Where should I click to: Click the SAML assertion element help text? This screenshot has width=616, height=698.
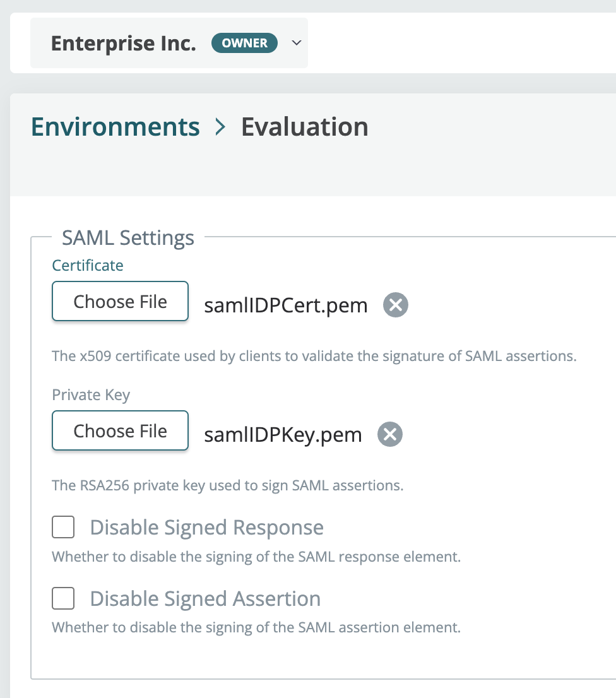256,628
